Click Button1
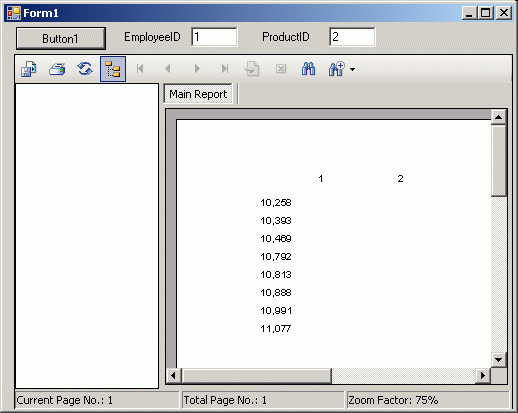This screenshot has width=518, height=413. [61, 39]
